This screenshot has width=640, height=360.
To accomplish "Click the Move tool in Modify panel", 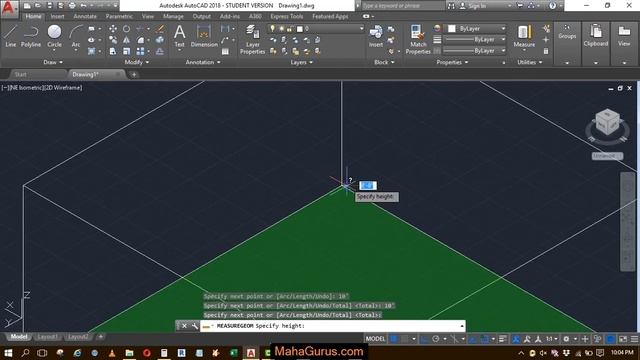I will coord(113,29).
